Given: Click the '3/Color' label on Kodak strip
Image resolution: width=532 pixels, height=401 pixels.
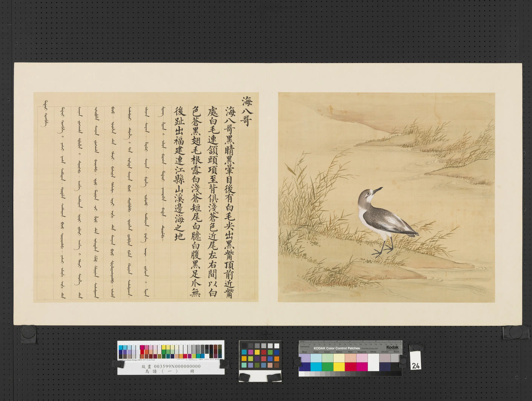Looking at the screenshot, I should [385, 352].
